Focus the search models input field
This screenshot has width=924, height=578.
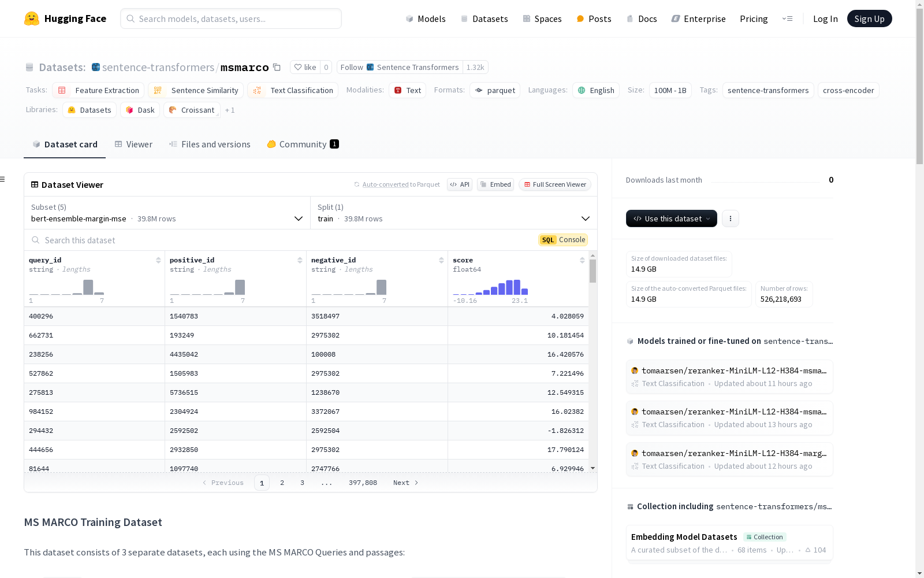point(231,18)
